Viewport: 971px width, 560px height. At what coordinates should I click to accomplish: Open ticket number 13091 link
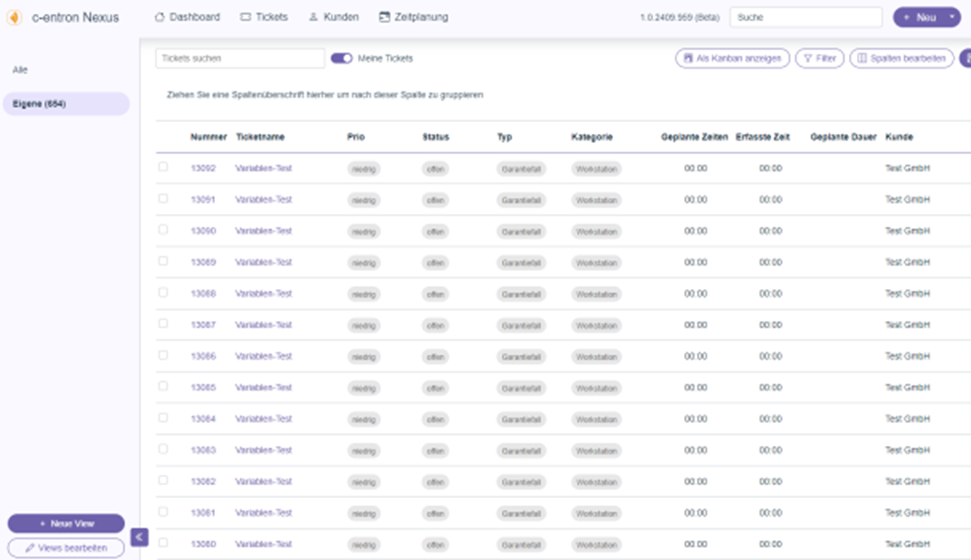203,200
